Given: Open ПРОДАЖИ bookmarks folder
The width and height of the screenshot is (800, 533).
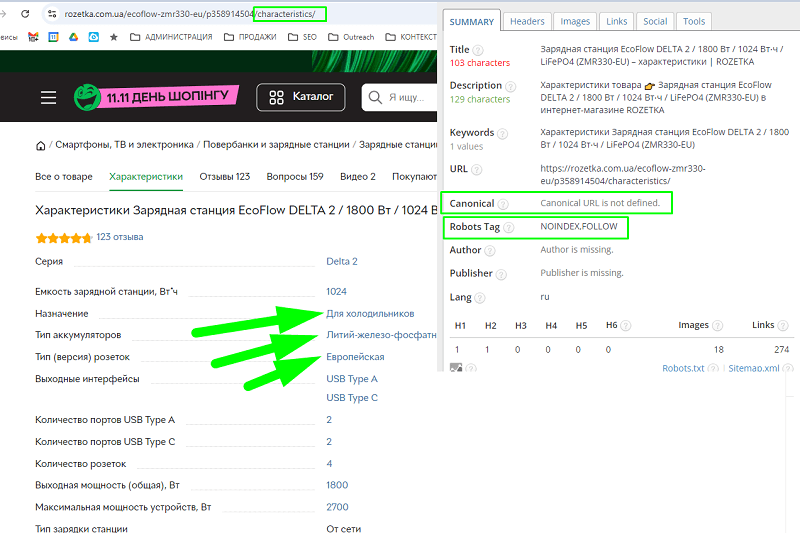Looking at the screenshot, I should (250, 37).
